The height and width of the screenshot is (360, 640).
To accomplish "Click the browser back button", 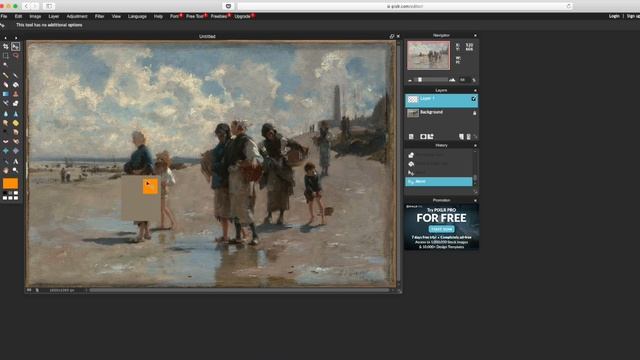I will tap(27, 6).
